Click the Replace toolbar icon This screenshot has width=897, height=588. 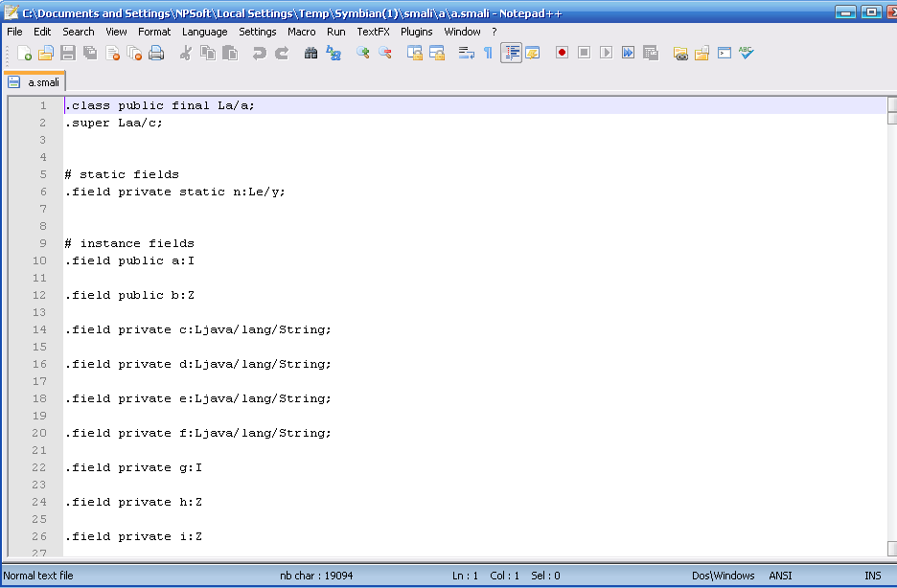(x=333, y=53)
